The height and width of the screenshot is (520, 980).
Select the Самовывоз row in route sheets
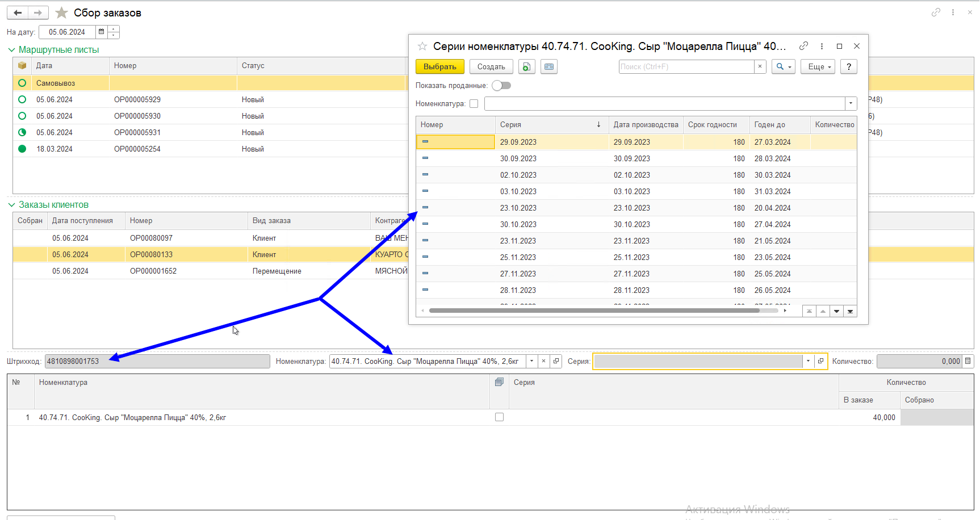coord(493,83)
